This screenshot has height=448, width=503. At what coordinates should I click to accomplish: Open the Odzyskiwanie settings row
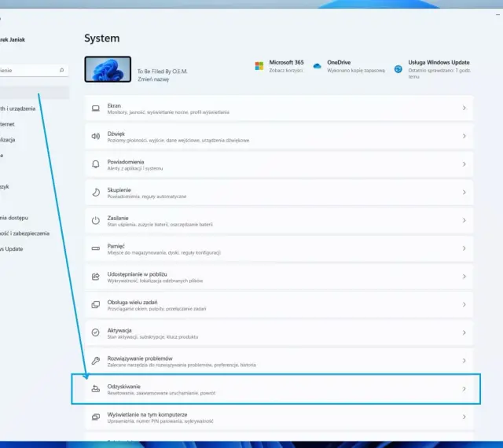pos(279,388)
